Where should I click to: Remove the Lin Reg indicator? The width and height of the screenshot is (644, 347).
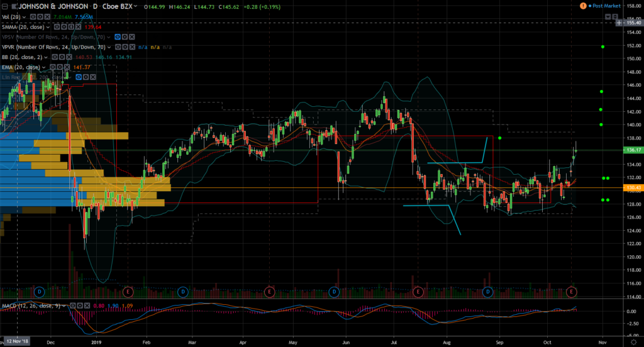93,77
